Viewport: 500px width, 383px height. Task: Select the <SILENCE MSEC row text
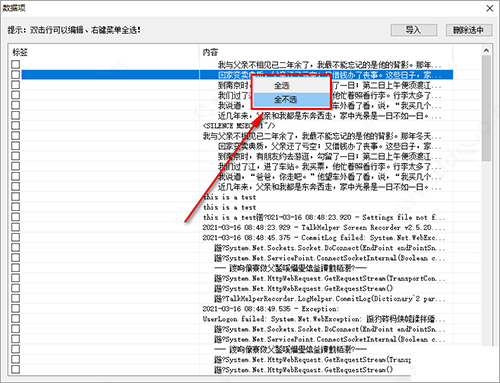(239, 126)
